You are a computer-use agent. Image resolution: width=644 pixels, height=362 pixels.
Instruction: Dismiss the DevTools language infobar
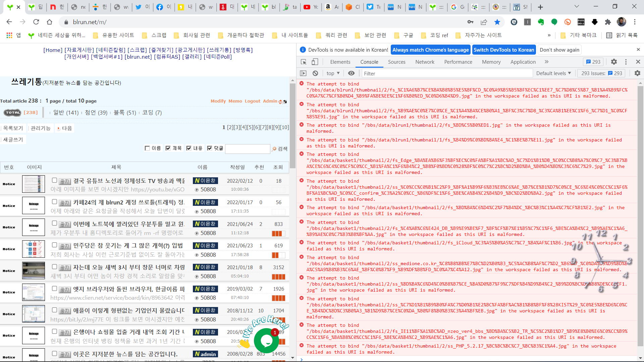638,50
